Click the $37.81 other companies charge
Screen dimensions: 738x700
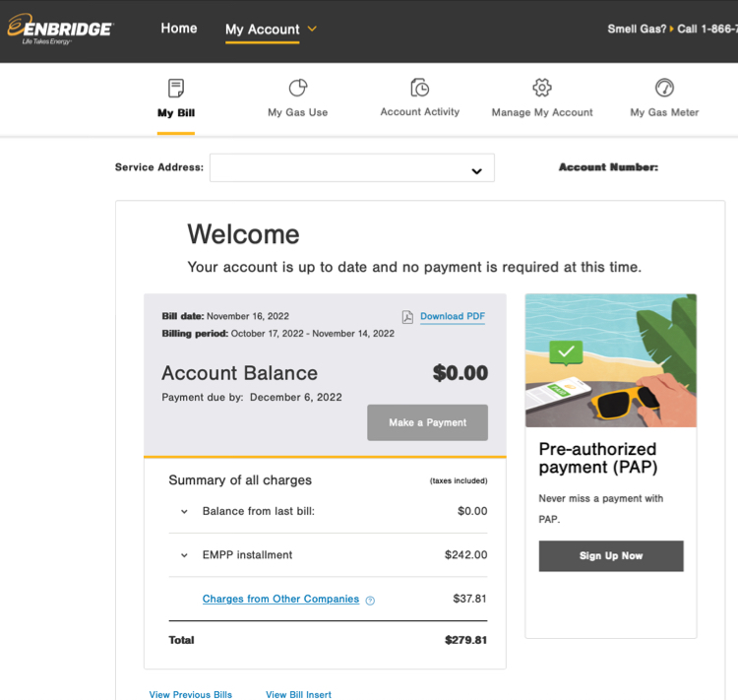[469, 599]
